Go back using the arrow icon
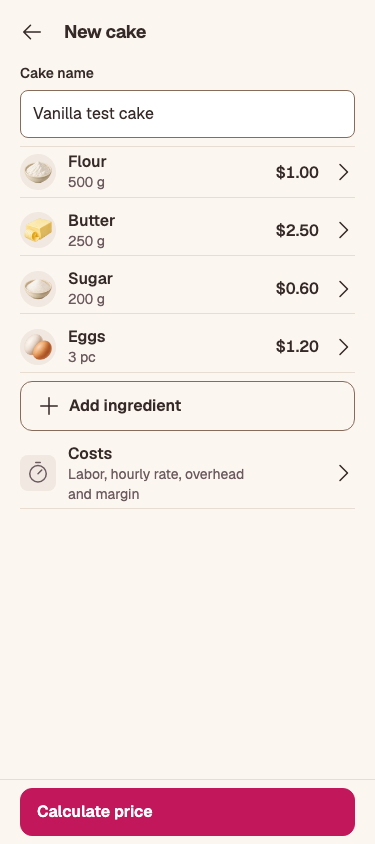This screenshot has height=844, width=375. coord(32,32)
